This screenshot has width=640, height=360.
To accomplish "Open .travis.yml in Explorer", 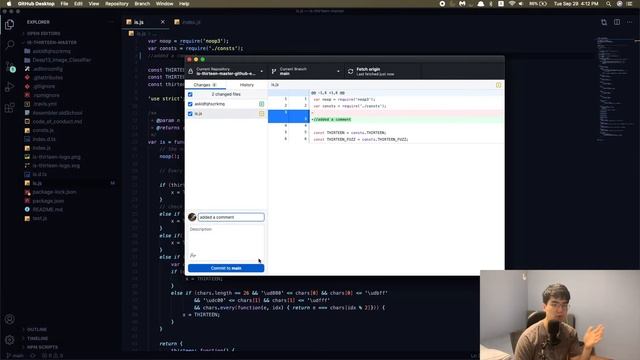I will click(x=45, y=104).
